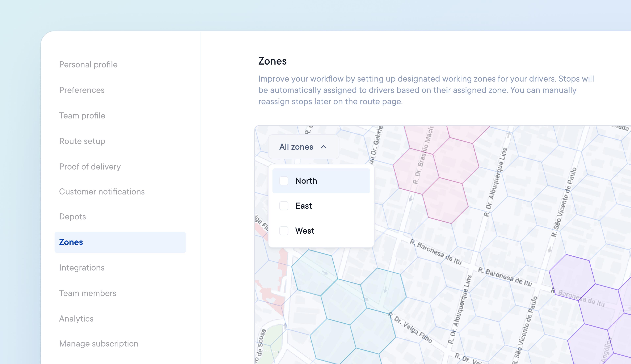
Task: View Team members list
Action: click(x=88, y=293)
